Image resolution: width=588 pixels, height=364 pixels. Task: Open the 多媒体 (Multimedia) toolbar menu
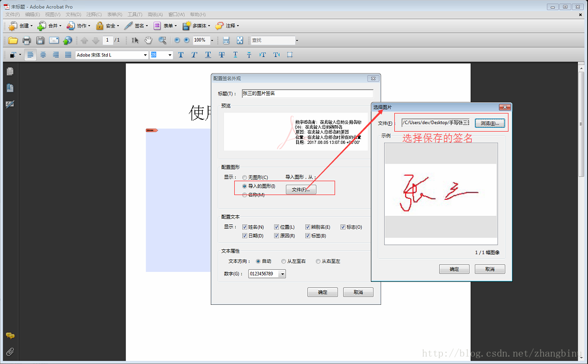point(196,26)
